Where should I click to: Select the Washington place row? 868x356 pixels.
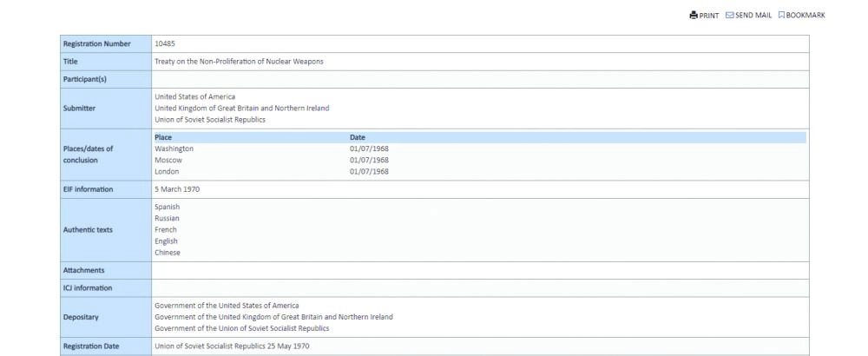pyautogui.click(x=174, y=148)
